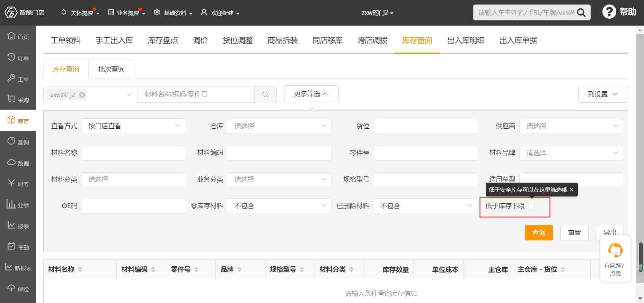Viewport: 644px width, 303px height.
Task: Open the 列设置 column settings dropdown
Action: (603, 94)
